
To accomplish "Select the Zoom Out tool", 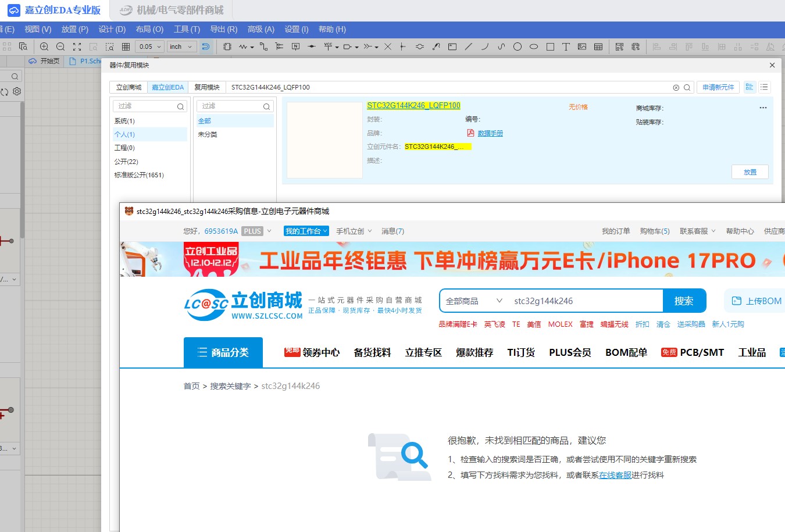I will (x=60, y=47).
